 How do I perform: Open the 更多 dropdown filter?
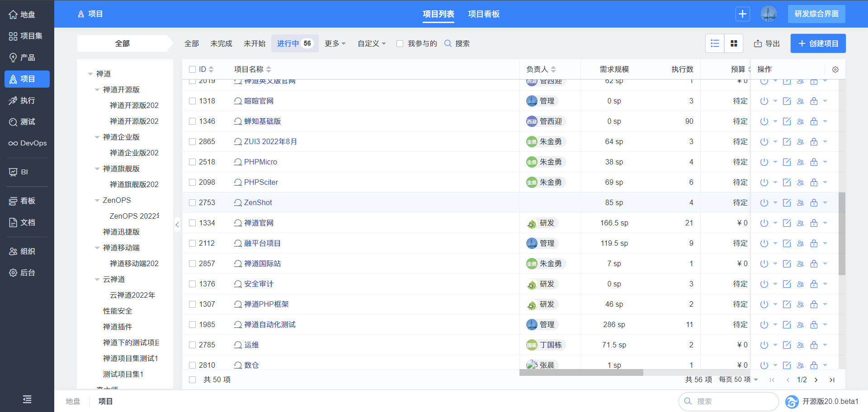335,43
